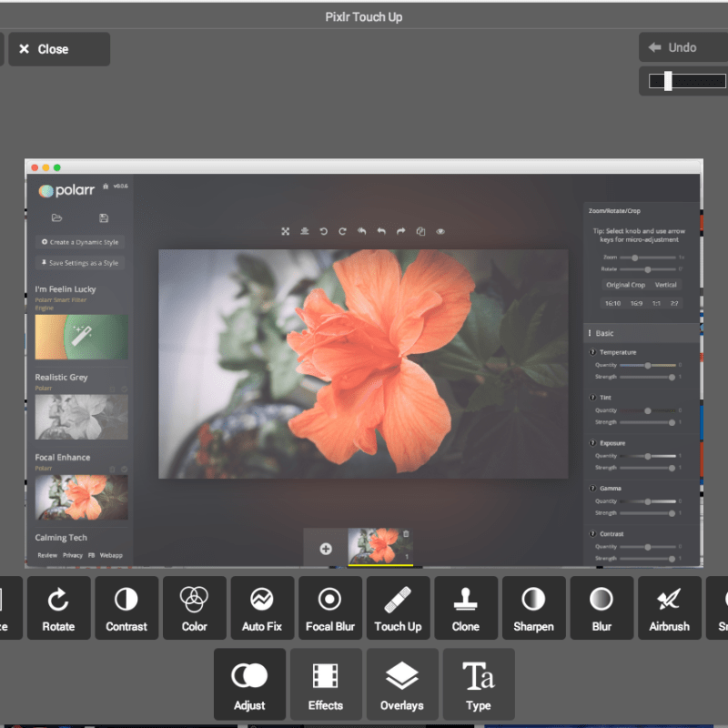
Task: Click the help icon next to Contrast in Polarr
Action: point(592,533)
